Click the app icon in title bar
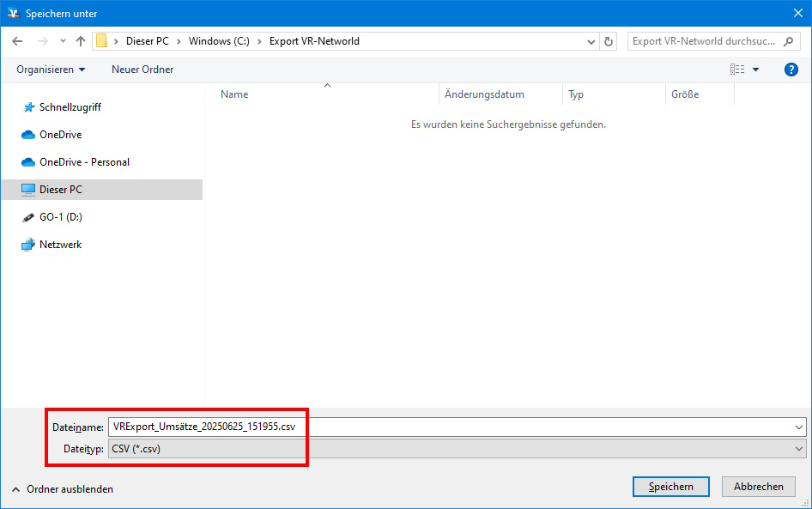Screen dimensions: 812x509 [13, 14]
